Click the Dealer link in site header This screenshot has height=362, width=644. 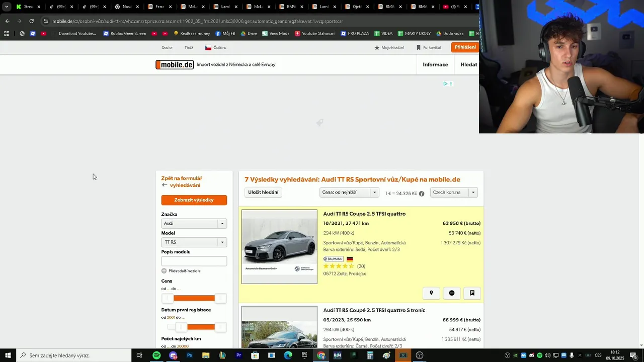tap(167, 48)
